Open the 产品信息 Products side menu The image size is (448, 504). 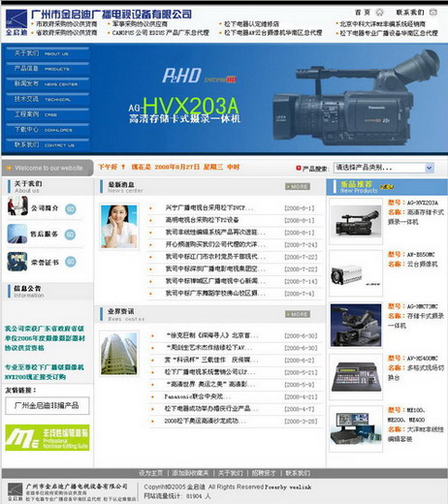click(48, 69)
